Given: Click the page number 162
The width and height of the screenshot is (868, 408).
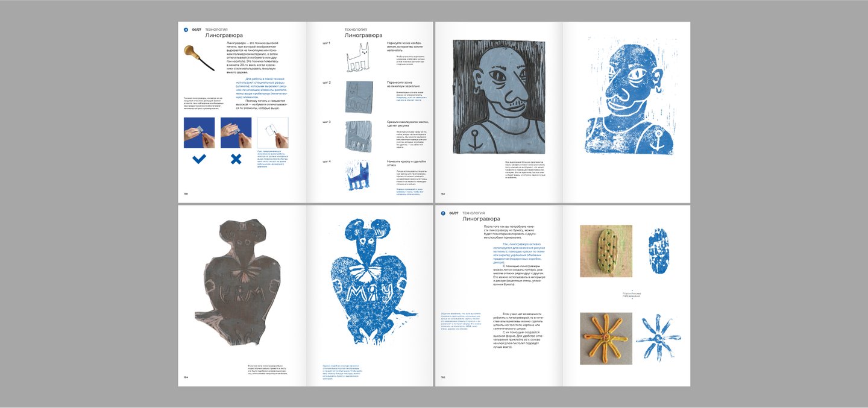Looking at the screenshot, I should (442, 194).
